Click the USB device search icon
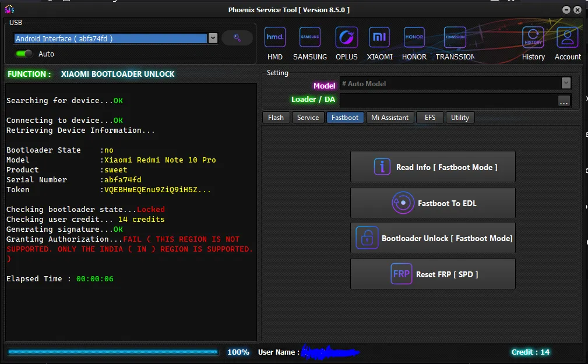 click(x=237, y=38)
